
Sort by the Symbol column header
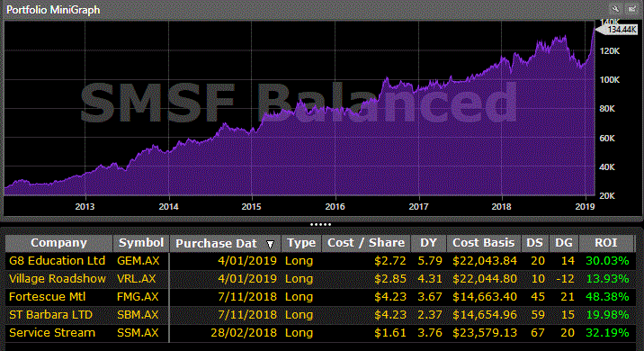[141, 243]
